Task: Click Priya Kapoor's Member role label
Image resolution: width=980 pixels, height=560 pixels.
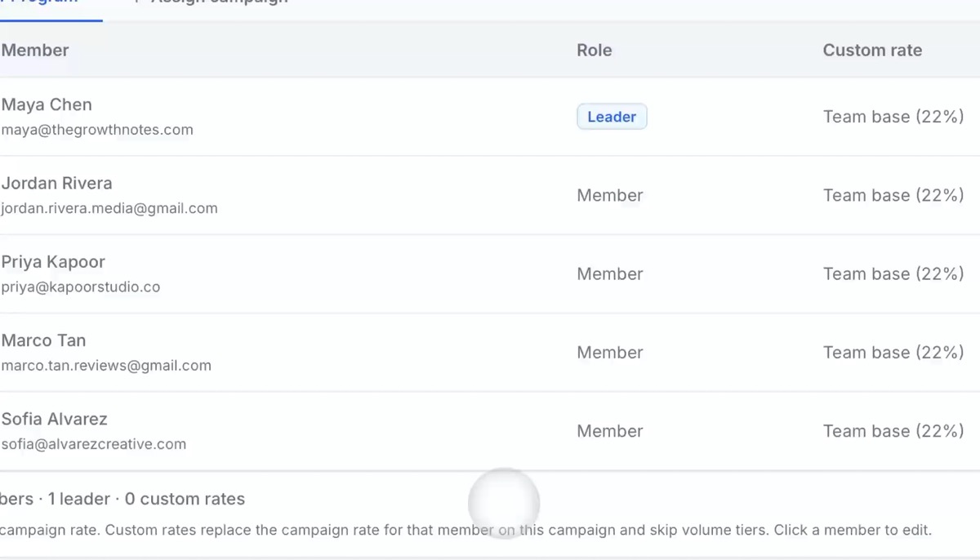Action: pyautogui.click(x=610, y=273)
